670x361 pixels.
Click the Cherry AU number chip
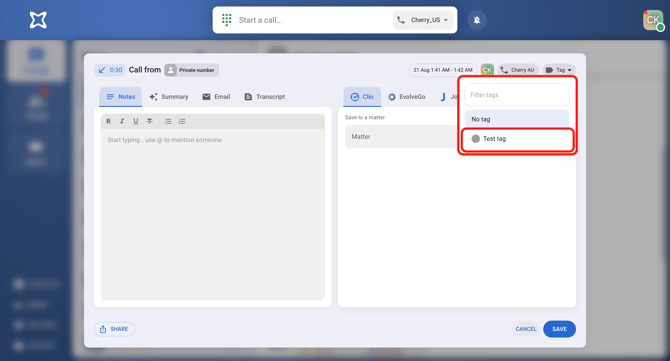[518, 70]
